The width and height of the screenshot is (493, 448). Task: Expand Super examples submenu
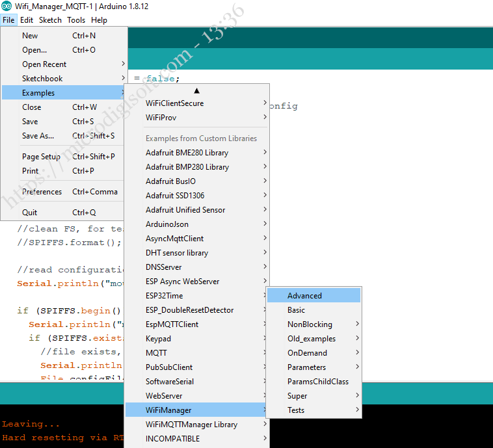(313, 396)
